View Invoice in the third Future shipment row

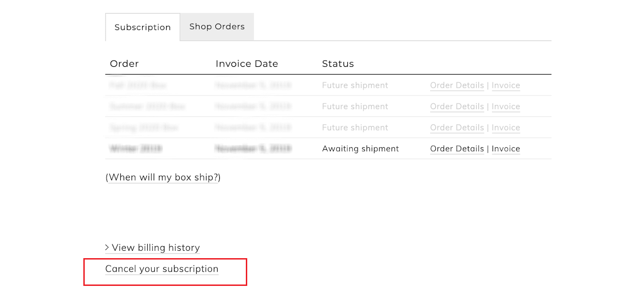[506, 128]
